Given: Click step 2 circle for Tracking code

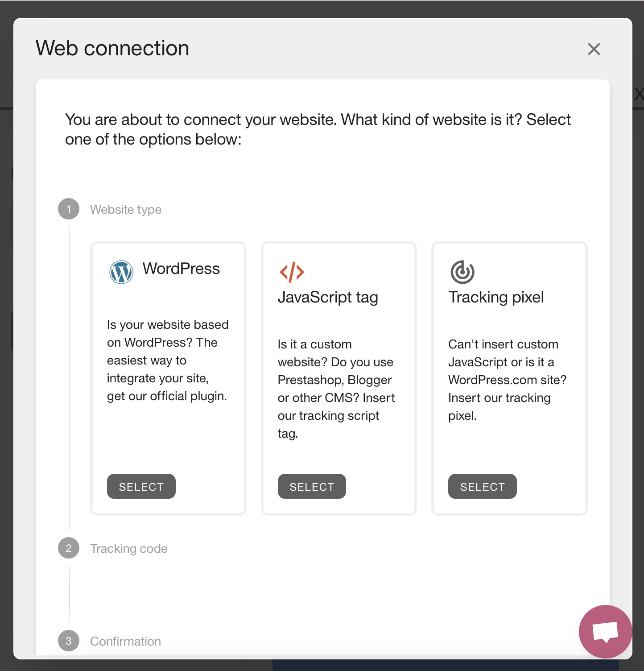Looking at the screenshot, I should [x=69, y=548].
